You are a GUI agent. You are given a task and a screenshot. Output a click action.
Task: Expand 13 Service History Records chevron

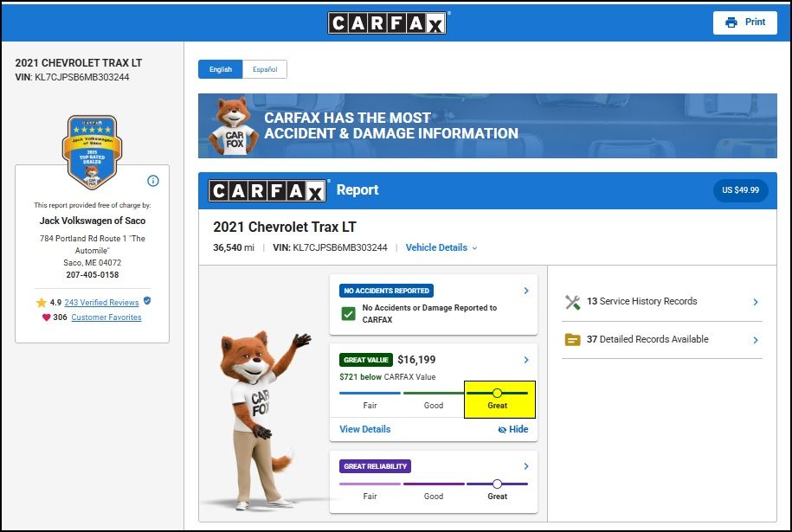point(756,302)
